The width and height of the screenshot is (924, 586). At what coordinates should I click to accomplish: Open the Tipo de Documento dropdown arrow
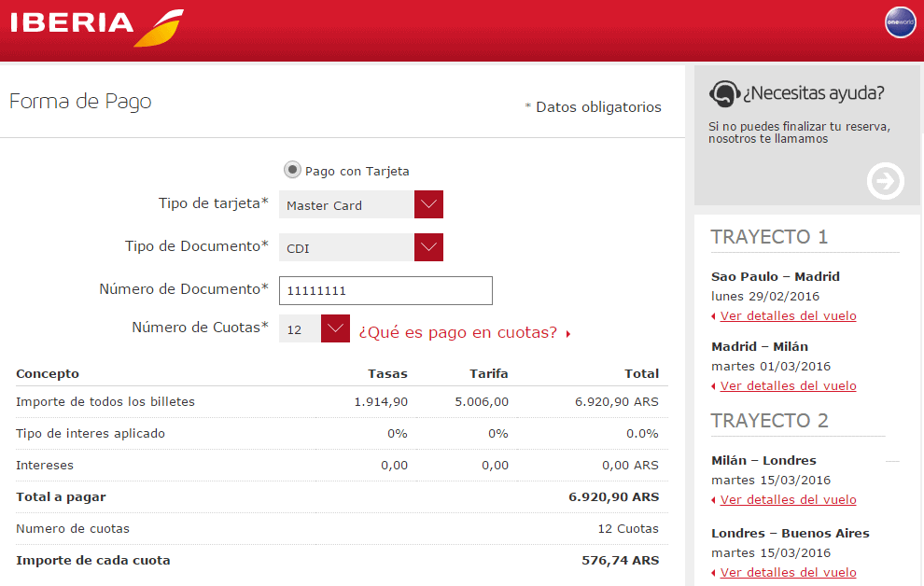pyautogui.click(x=428, y=247)
